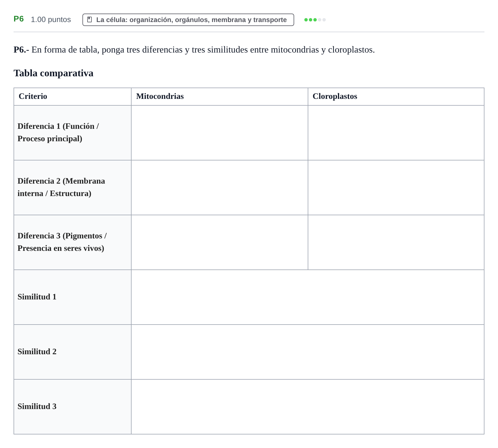The image size is (498, 448).
Task: Open the 'La célula: organización, orgánulos' topic tag
Action: pos(188,20)
